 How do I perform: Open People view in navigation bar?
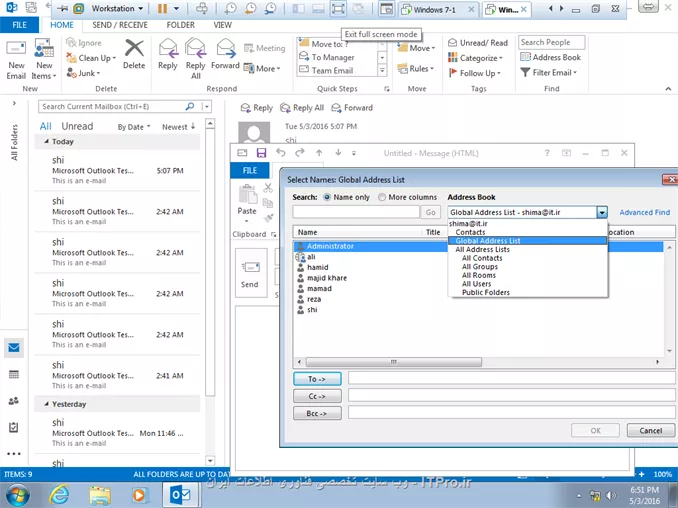coord(14,401)
